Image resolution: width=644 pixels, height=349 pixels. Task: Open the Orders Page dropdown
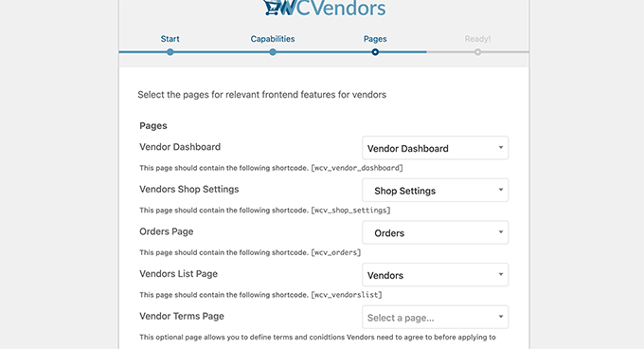pyautogui.click(x=436, y=232)
